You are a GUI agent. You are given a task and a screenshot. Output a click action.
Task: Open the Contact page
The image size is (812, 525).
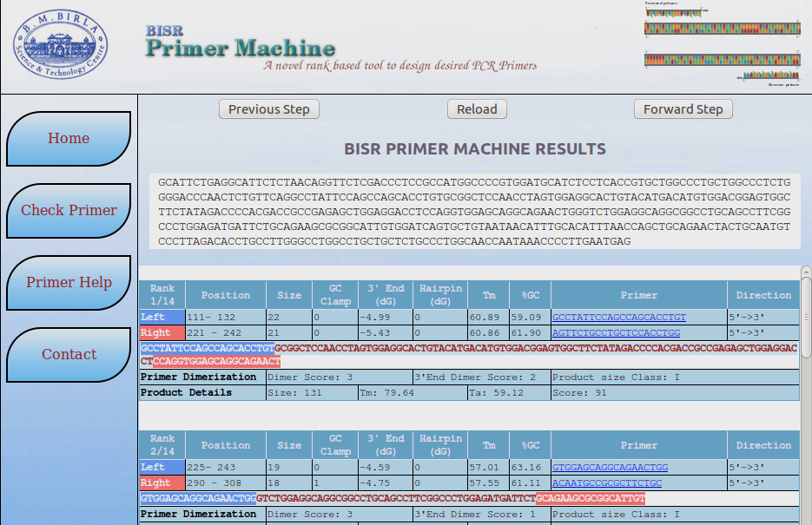click(x=69, y=354)
